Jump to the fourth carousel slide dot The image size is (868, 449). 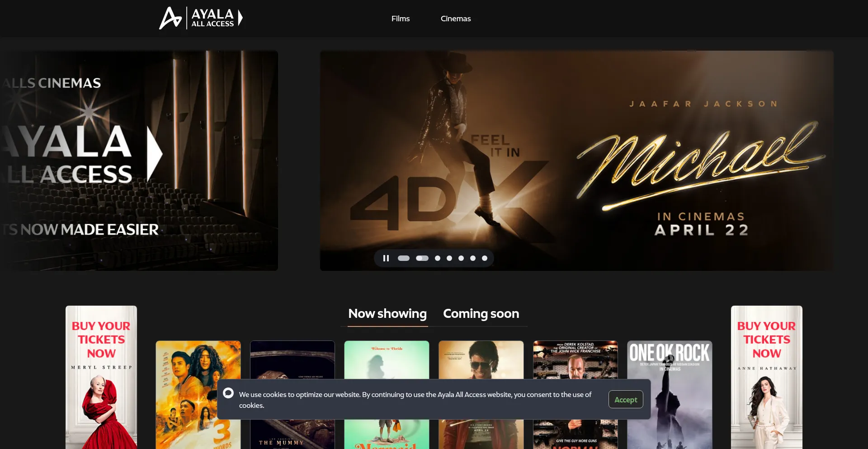click(x=449, y=258)
